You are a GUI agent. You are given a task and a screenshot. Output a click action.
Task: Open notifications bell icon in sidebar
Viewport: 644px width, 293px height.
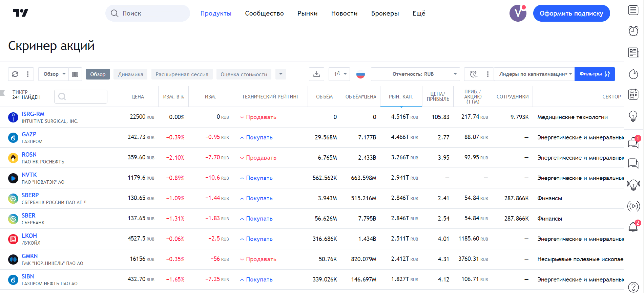coord(633,226)
